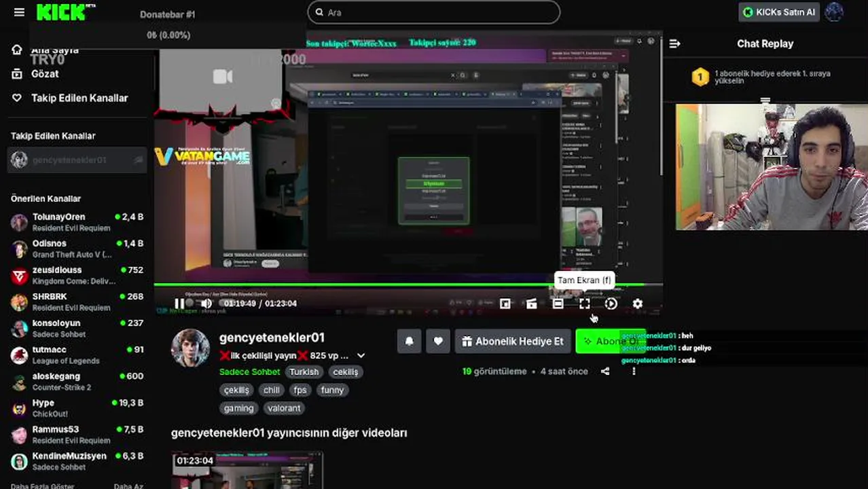The height and width of the screenshot is (489, 868).
Task: Select Abonelik Hediye Et gift button
Action: coord(512,342)
